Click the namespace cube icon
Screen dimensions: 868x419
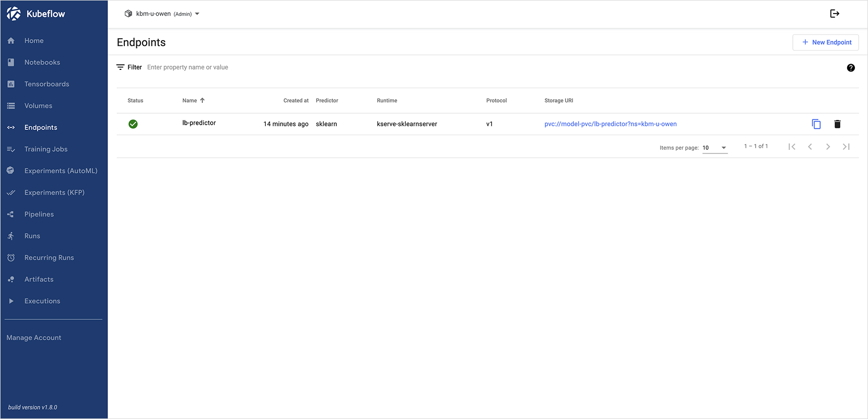tap(128, 14)
